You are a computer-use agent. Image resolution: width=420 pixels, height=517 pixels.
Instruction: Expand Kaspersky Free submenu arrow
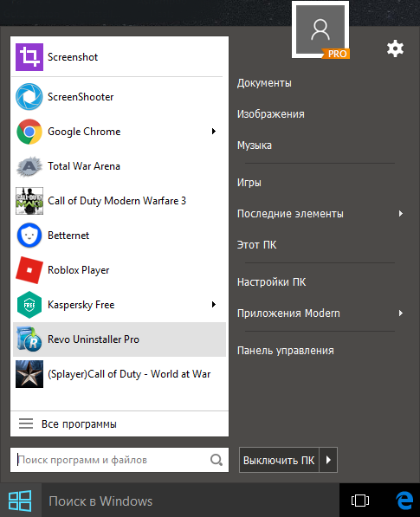(214, 304)
